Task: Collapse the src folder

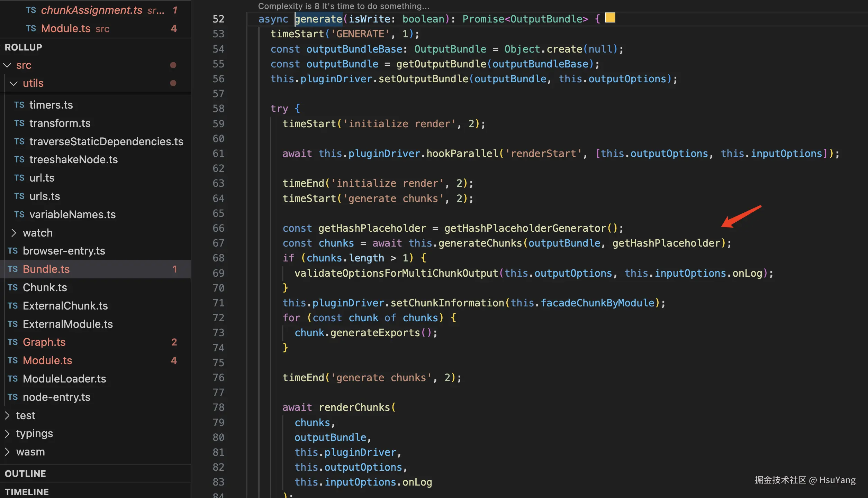Action: tap(7, 65)
